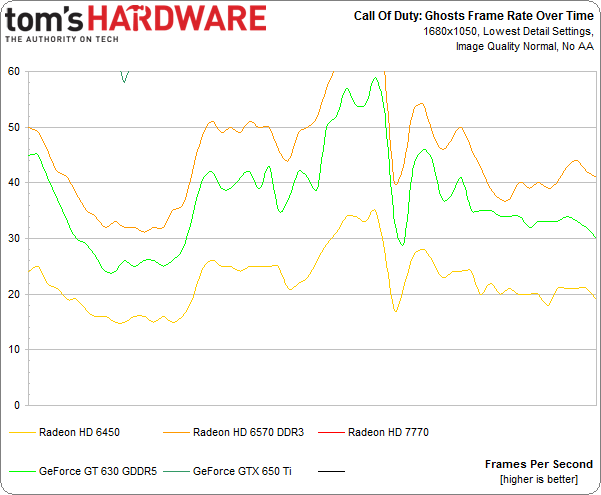Click the '1680x1050, Lowest Detail Settings,' subtitle
Screen dimensions: 601x495
pyautogui.click(x=508, y=31)
